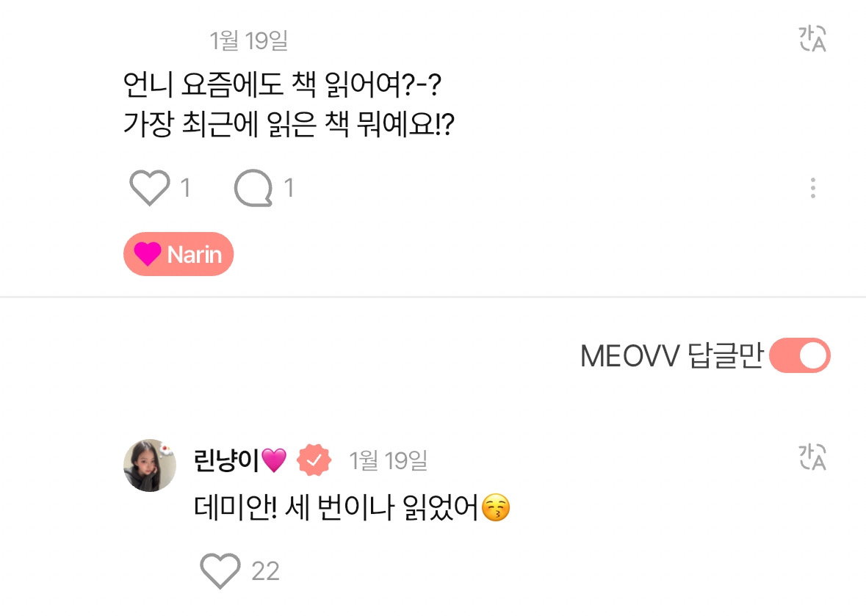
Task: Click the post's like count of 1
Action: tap(186, 189)
